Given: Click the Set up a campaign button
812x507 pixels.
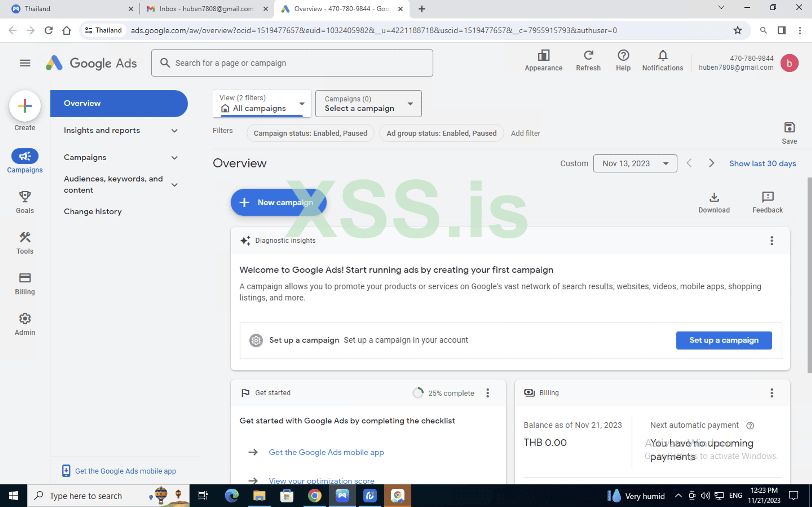Looking at the screenshot, I should (723, 340).
